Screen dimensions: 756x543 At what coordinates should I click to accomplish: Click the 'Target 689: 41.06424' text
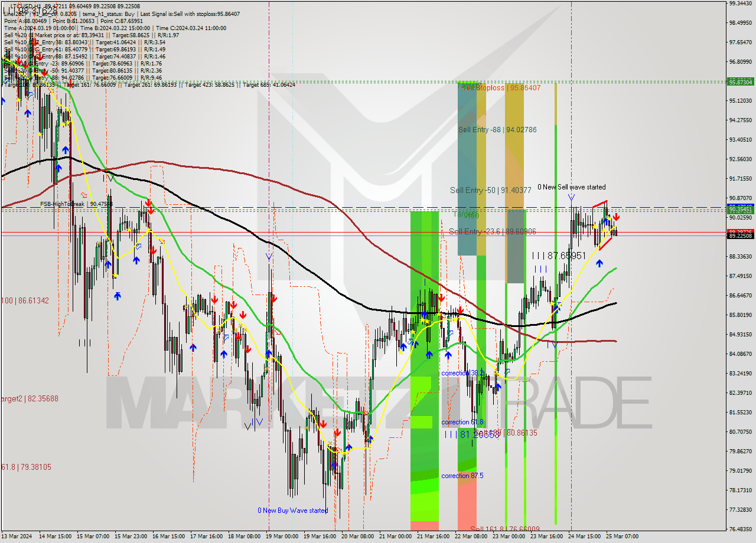click(269, 85)
